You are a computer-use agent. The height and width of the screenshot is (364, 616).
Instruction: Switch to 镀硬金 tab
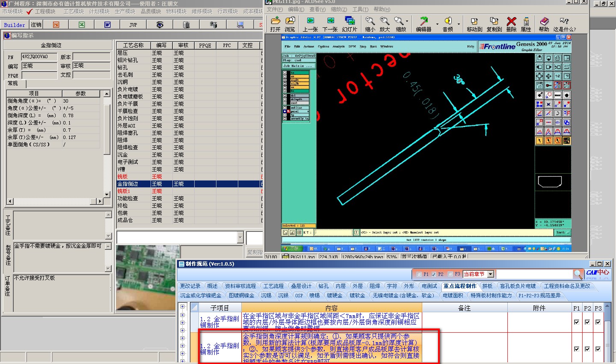pyautogui.click(x=335, y=296)
